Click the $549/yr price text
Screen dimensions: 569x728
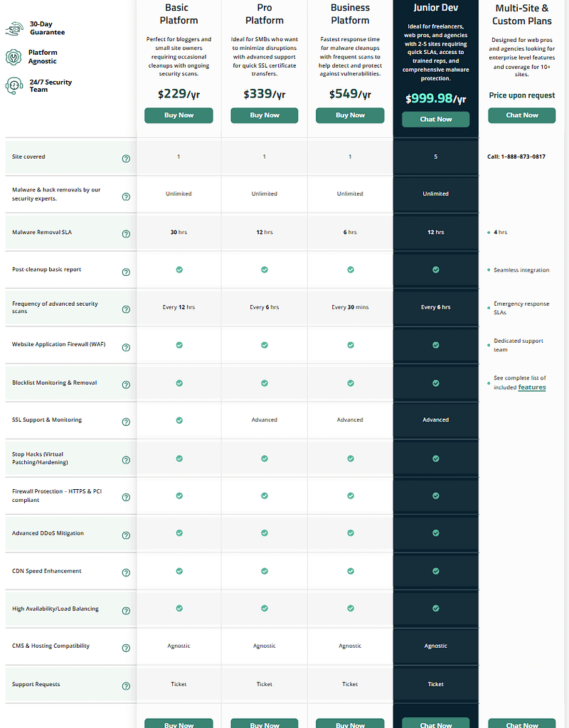tap(350, 94)
